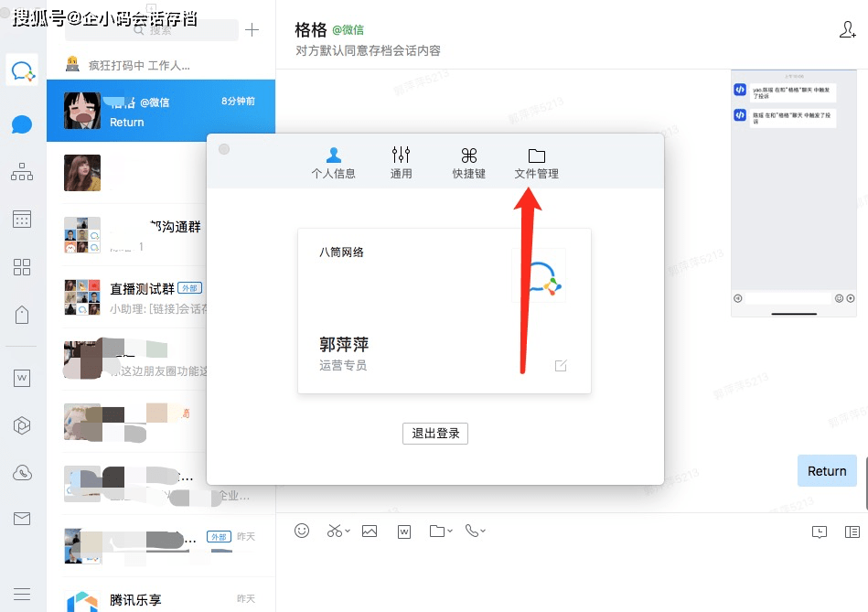Open the Messages chat bubble icon in sidebar
868x612 pixels.
tap(22, 124)
